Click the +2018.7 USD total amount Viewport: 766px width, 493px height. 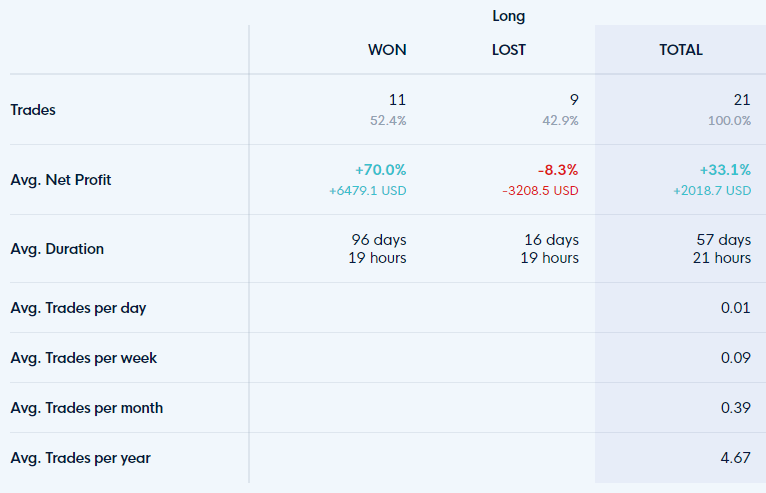(x=712, y=191)
